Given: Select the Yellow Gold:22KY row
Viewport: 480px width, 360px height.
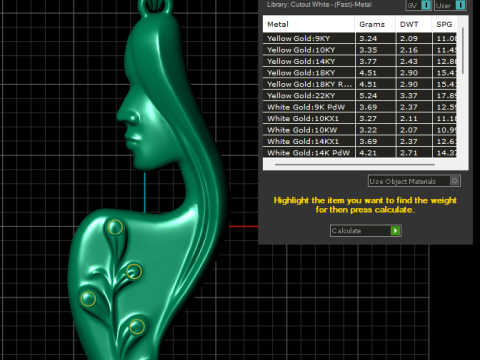Looking at the screenshot, I should 360,95.
